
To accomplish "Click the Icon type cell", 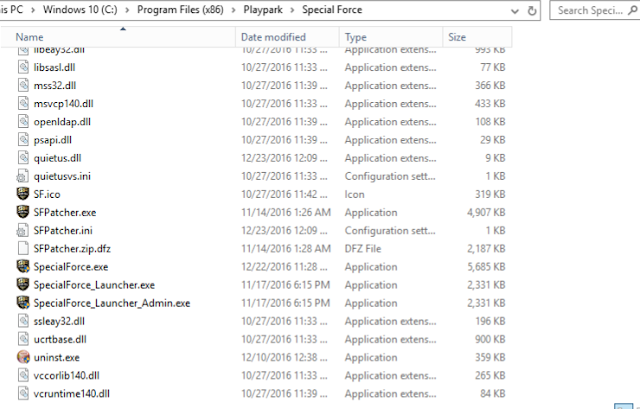I will point(354,194).
